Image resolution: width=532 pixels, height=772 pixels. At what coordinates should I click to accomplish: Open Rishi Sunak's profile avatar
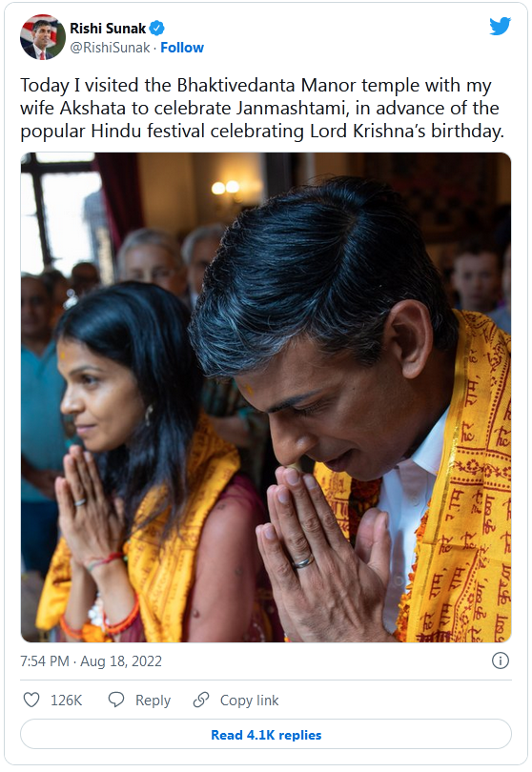click(42, 37)
